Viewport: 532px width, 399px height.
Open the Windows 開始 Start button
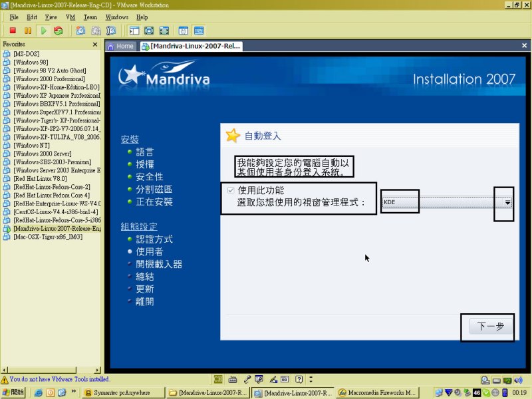[13, 392]
